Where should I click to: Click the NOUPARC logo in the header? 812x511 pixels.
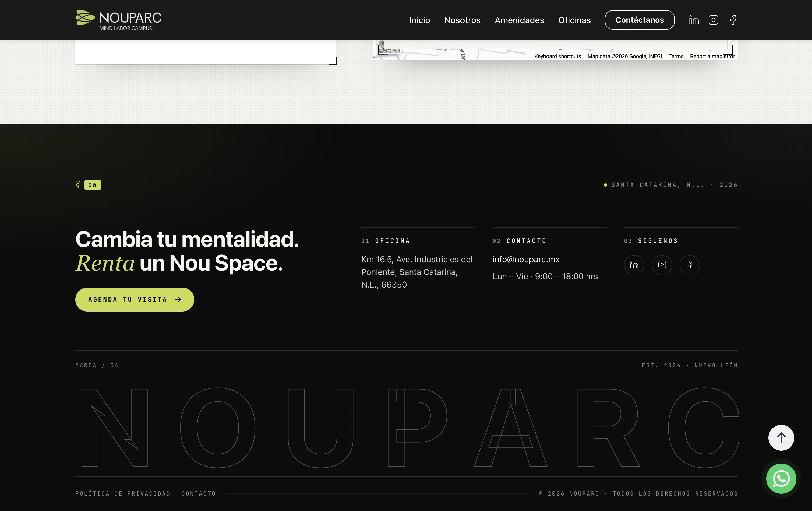118,20
